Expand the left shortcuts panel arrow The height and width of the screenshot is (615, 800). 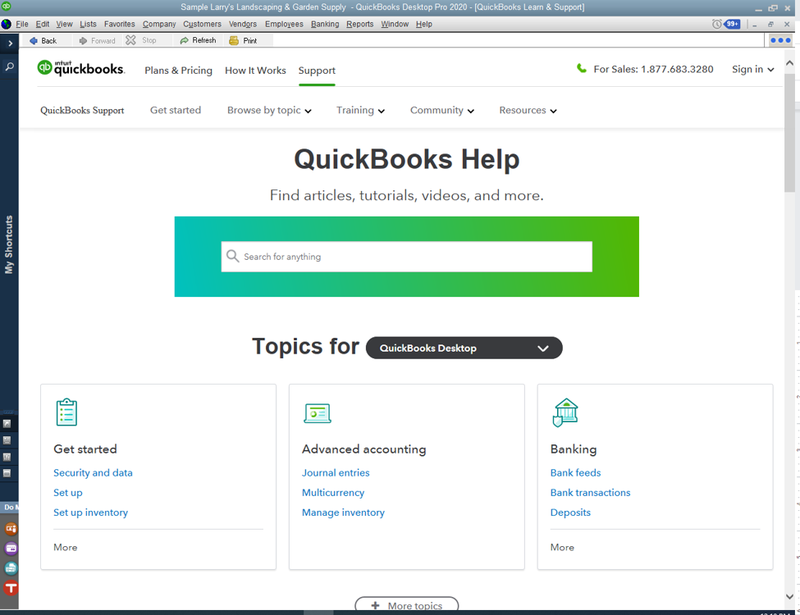click(10, 43)
